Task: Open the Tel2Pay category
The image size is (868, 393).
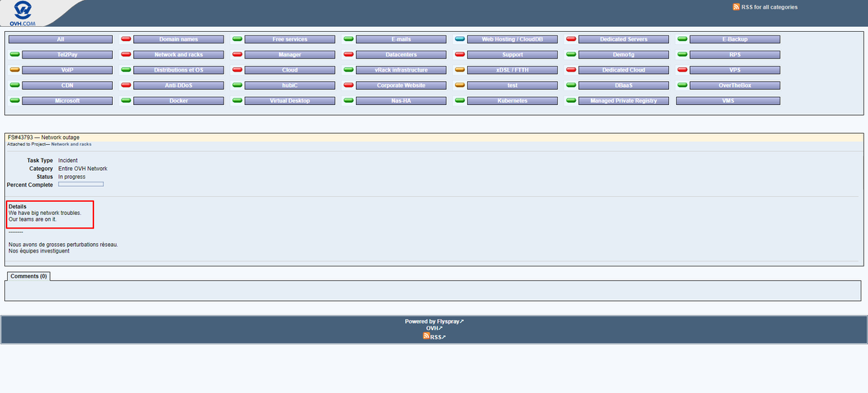Action: point(67,54)
